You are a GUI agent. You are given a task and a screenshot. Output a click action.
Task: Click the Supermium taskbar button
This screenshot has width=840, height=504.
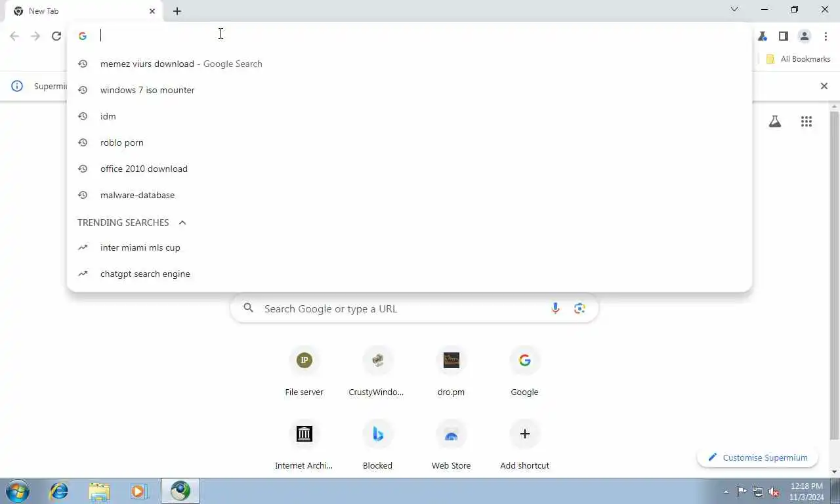tap(180, 491)
